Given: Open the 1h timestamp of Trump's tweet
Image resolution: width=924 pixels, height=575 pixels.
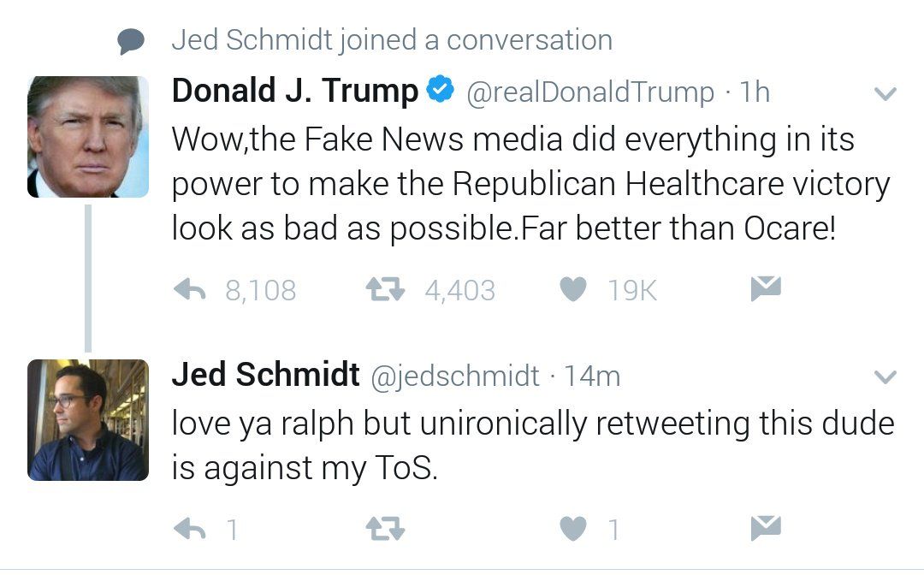Looking at the screenshot, I should pyautogui.click(x=755, y=92).
